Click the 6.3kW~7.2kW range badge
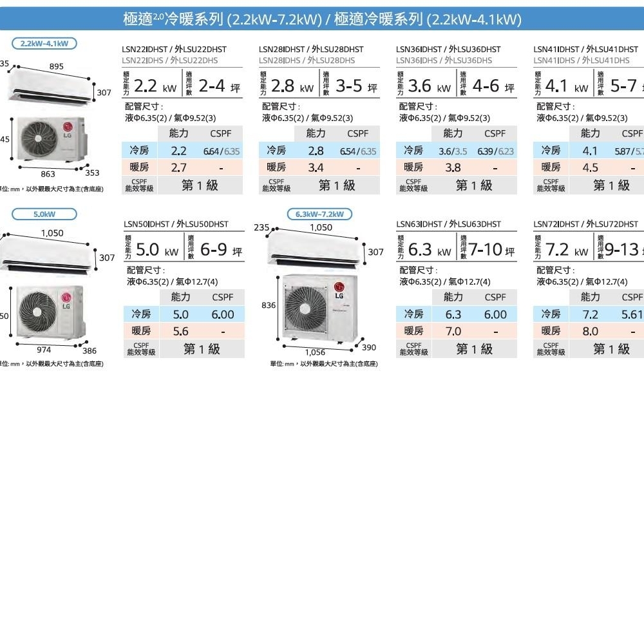 click(319, 214)
